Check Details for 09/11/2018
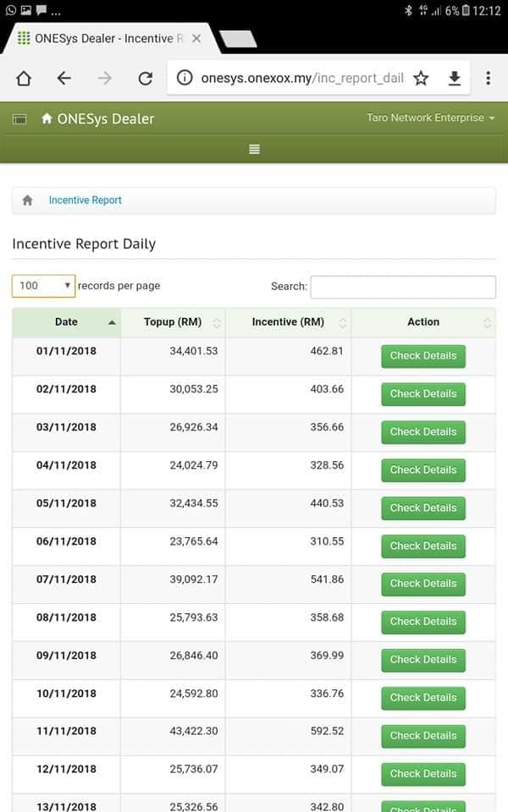Viewport: 508px width, 812px height. 423,660
